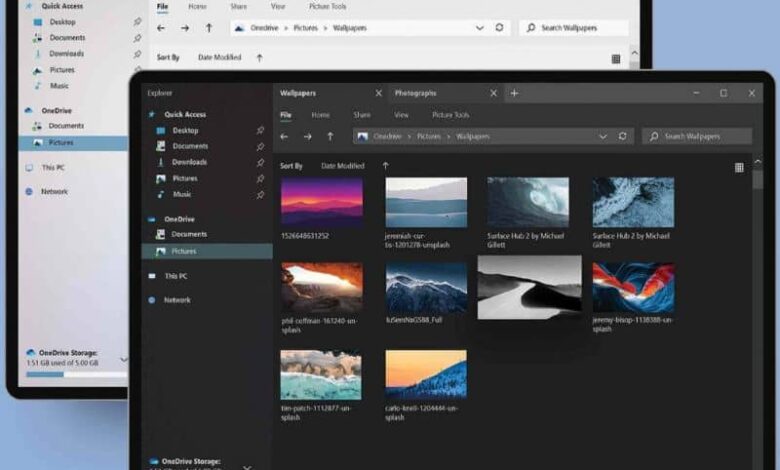780x470 pixels.
Task: Unpin Documents from dark Quick Access
Action: [260, 146]
